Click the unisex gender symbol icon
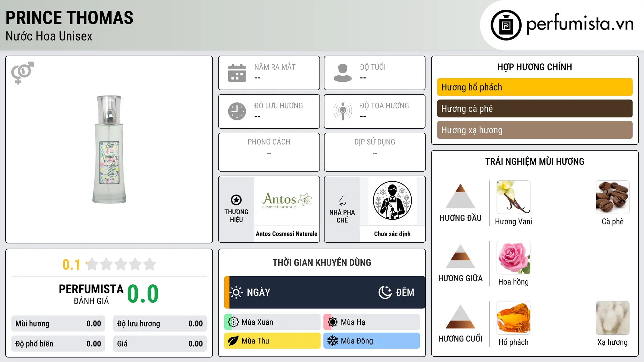 point(22,73)
